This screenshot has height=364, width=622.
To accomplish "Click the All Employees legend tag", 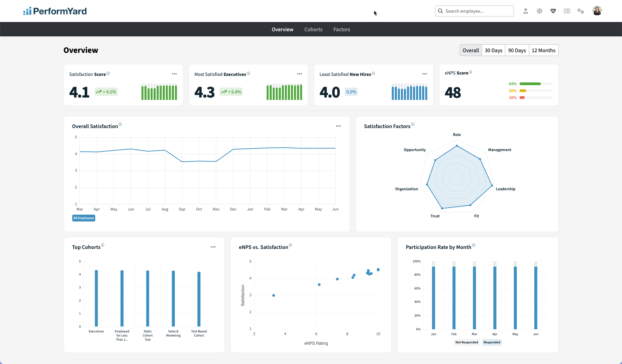I will click(84, 218).
